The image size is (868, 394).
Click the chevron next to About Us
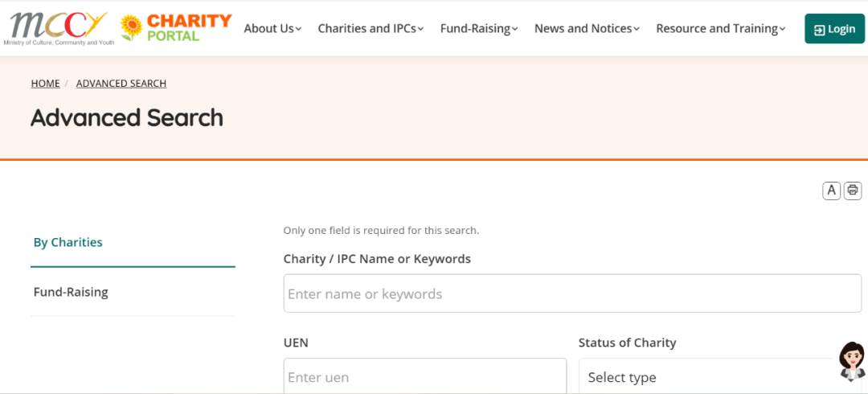click(298, 30)
